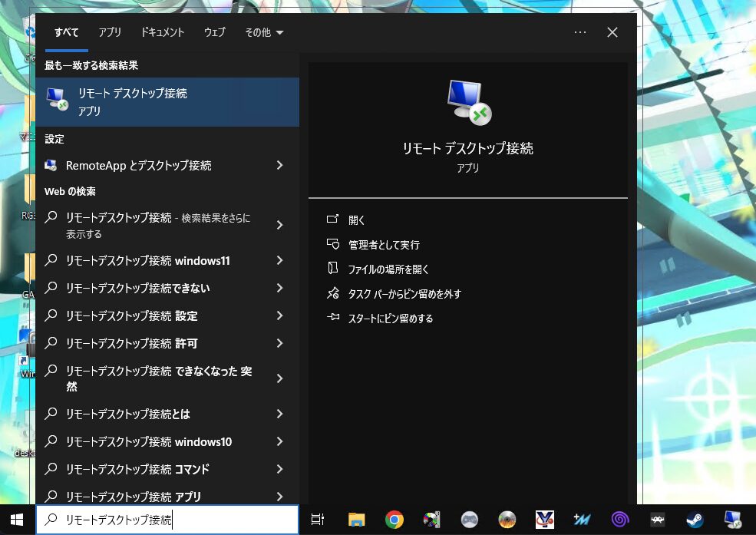Open Steam from the taskbar
Screen dimensions: 756x535
click(x=695, y=520)
